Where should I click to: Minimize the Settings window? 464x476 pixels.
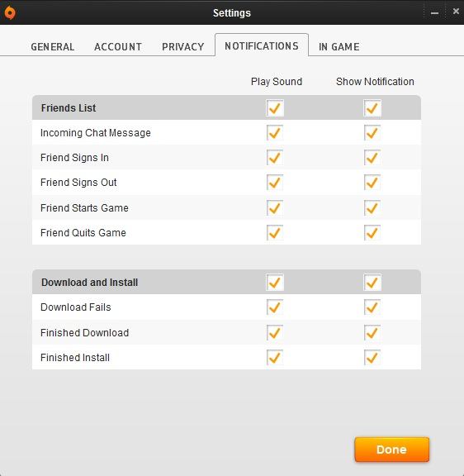coord(434,12)
